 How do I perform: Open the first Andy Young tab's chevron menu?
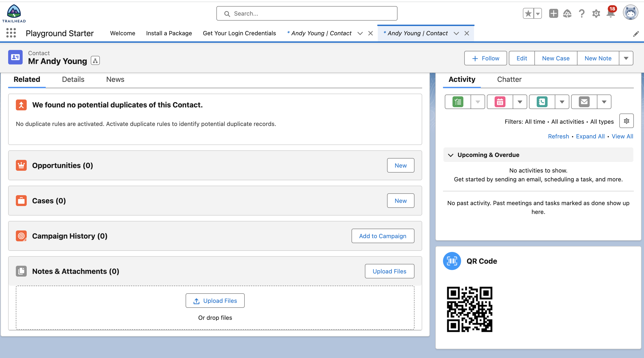click(x=360, y=33)
